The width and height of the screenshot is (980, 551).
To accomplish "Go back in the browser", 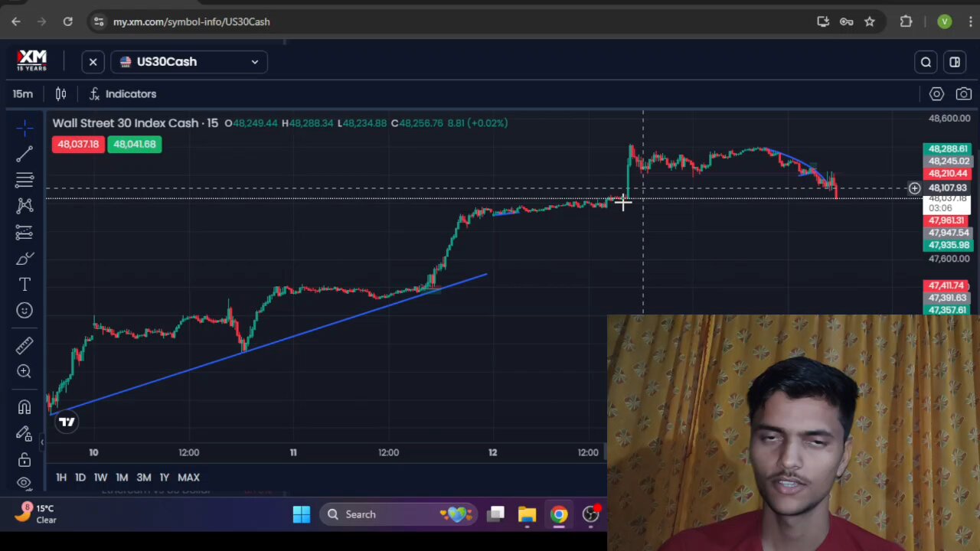I will (x=16, y=21).
